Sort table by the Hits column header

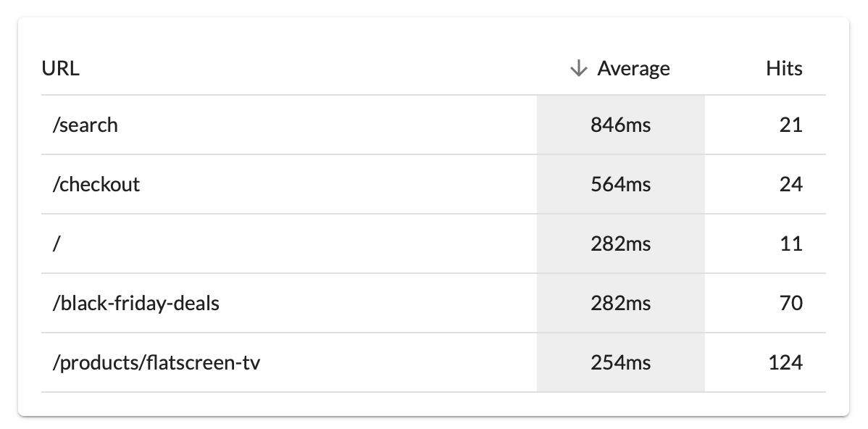(784, 69)
